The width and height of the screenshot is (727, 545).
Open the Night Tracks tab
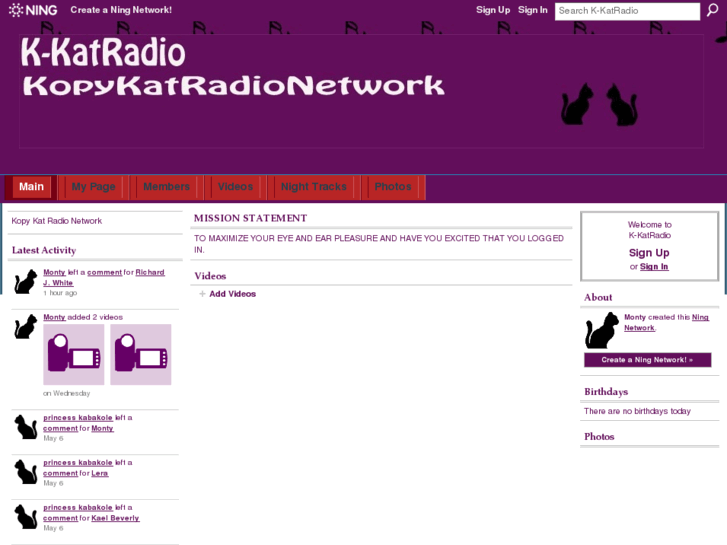click(314, 187)
